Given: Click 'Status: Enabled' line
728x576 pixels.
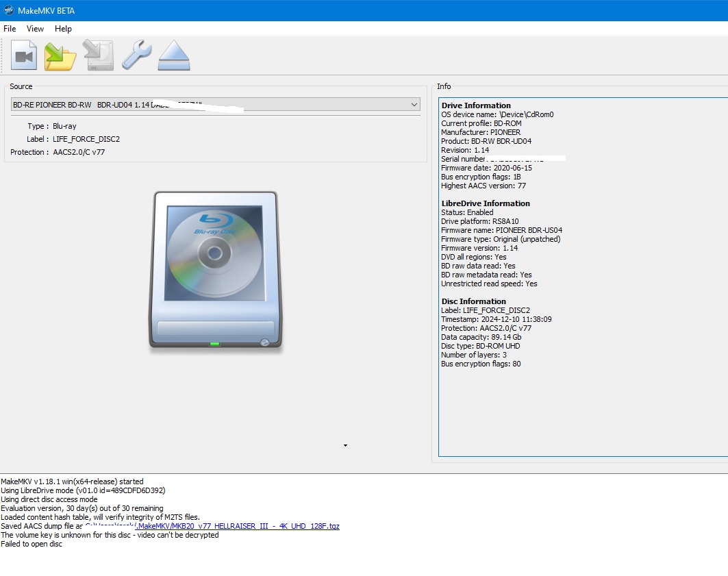Looking at the screenshot, I should 467,212.
